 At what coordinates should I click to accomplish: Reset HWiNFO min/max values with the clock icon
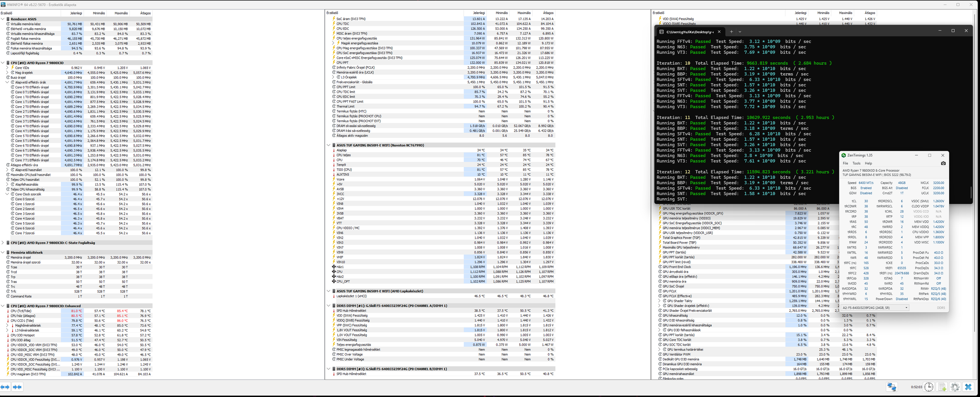(929, 387)
